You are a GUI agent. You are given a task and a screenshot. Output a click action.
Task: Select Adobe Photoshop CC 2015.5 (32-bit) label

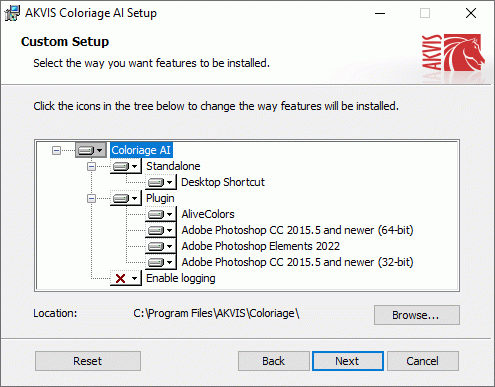pyautogui.click(x=297, y=262)
